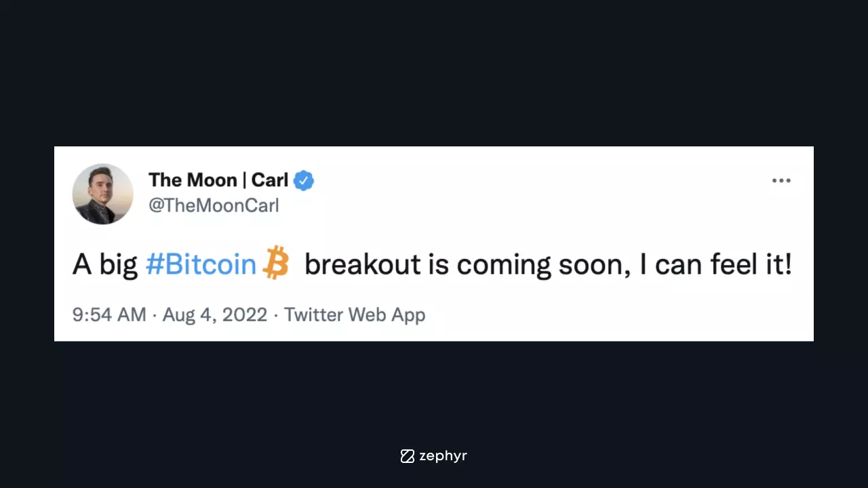Click the word "Twitter" in the footer
The image size is (868, 488).
point(313,315)
